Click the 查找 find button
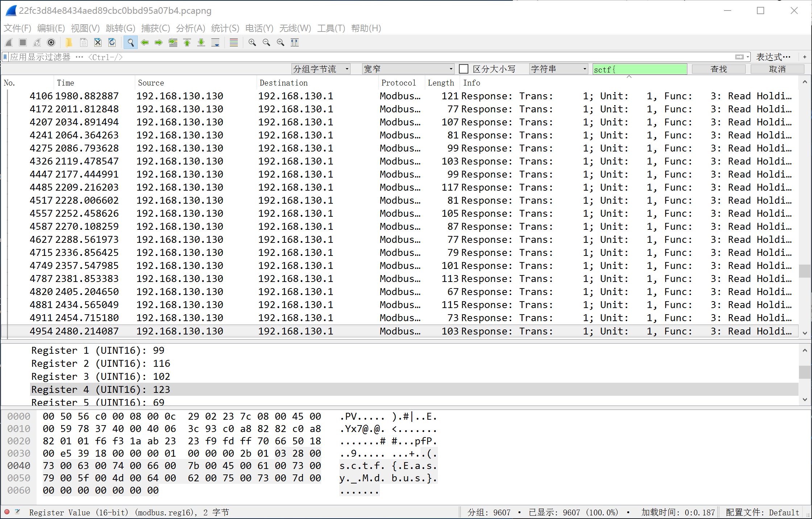 point(718,69)
